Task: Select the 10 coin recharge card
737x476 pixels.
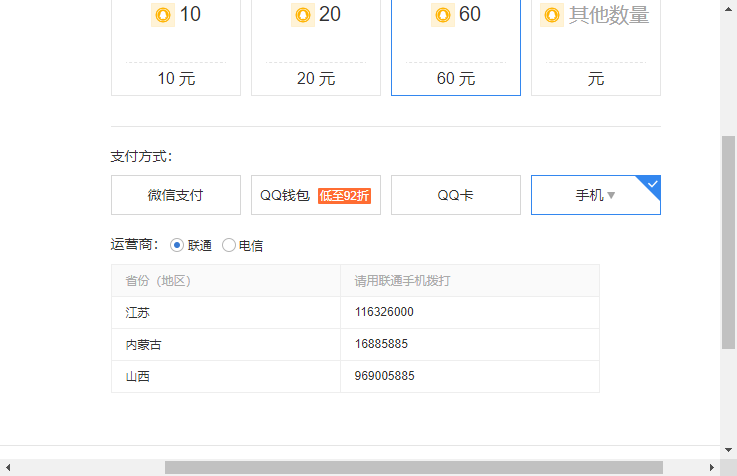Action: tap(176, 47)
